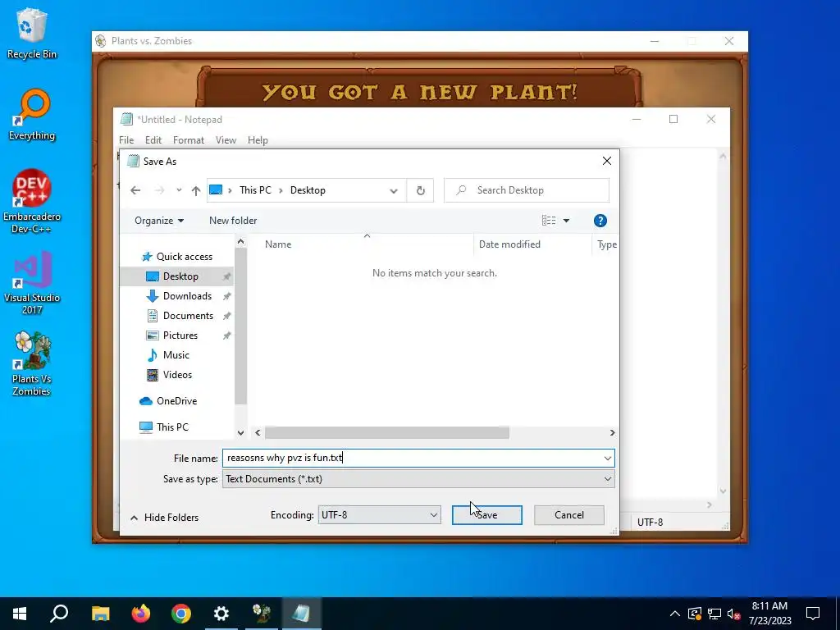
Task: Select Desktop in navigation pane
Action: (177, 276)
